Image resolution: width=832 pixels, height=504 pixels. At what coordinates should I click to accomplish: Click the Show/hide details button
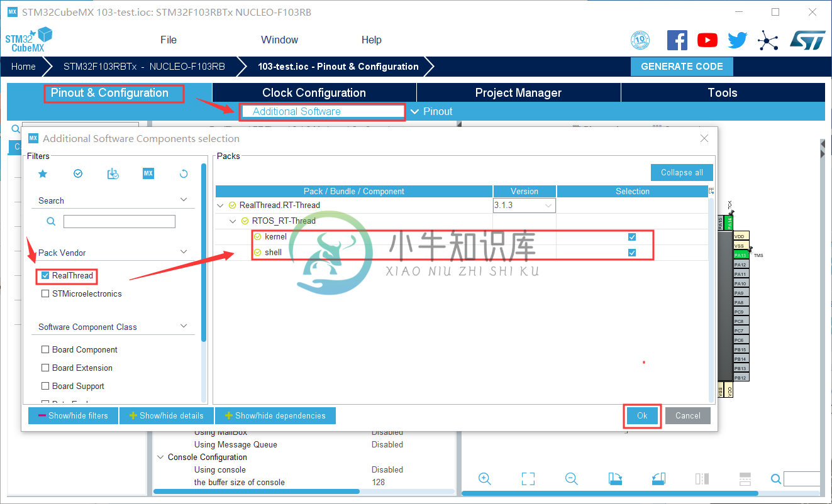tap(167, 415)
